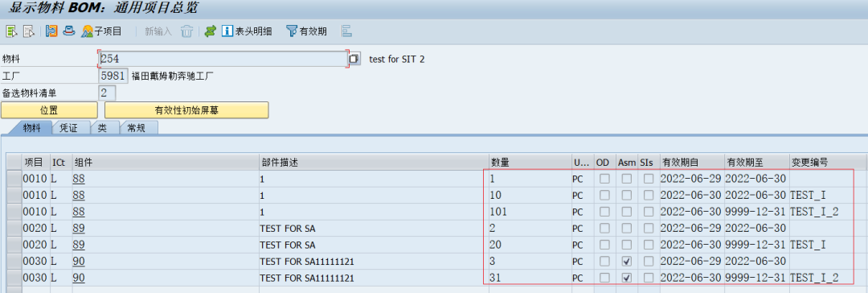Click change number TEST_I in quantity 10 row
The image size is (868, 293).
pyautogui.click(x=808, y=196)
